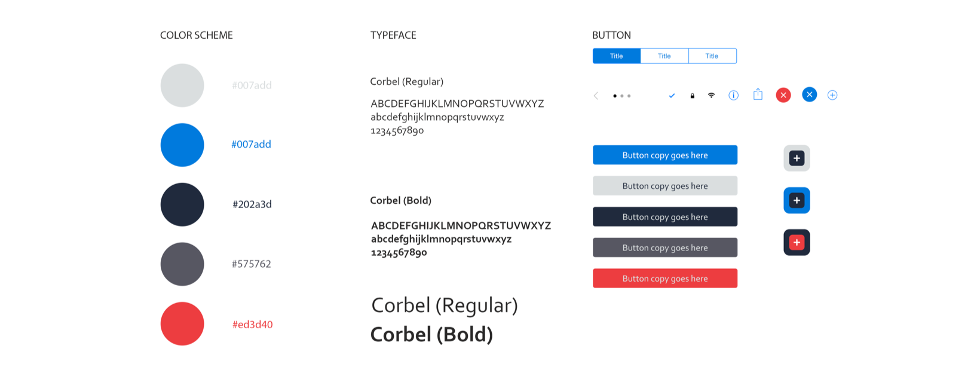Screen dimensions: 980x385
Task: Click the blue square plus button
Action: coord(797,200)
